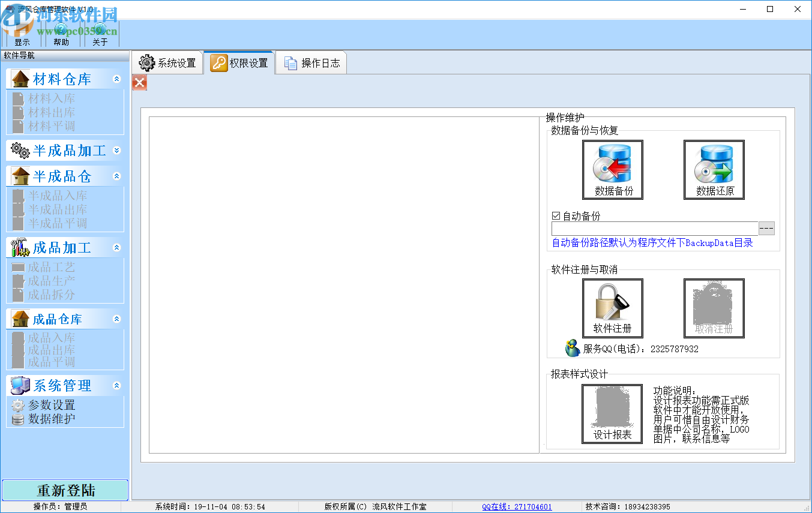Select 材料出库 in navigation

[x=52, y=112]
